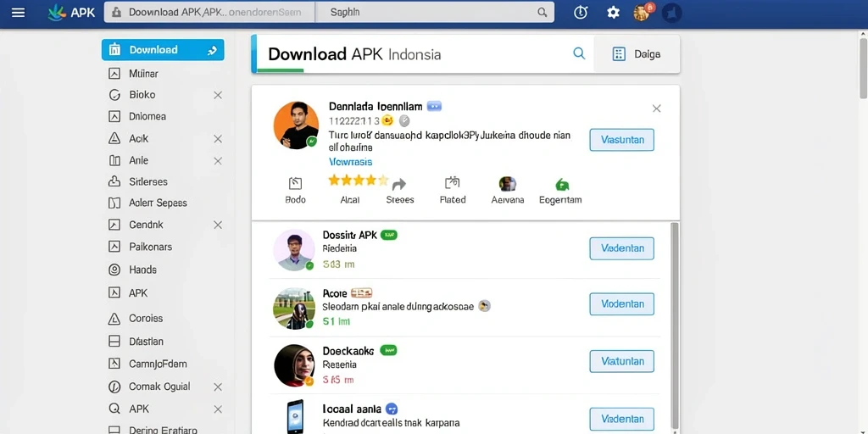Image resolution: width=868 pixels, height=434 pixels.
Task: Click the Haods sidebar icon
Action: pyautogui.click(x=114, y=270)
